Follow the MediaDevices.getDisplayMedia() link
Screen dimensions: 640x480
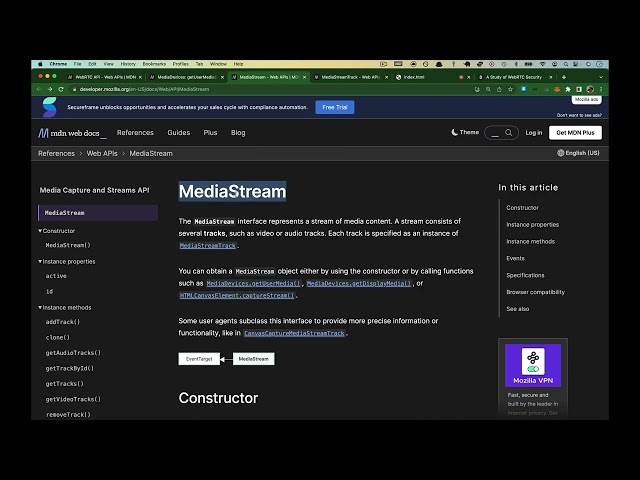pos(359,283)
